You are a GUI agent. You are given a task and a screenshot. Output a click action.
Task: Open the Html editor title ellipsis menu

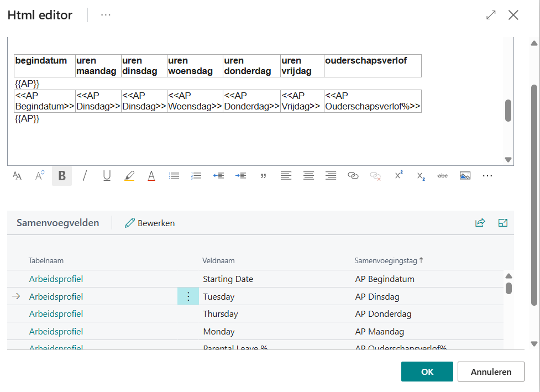(106, 15)
